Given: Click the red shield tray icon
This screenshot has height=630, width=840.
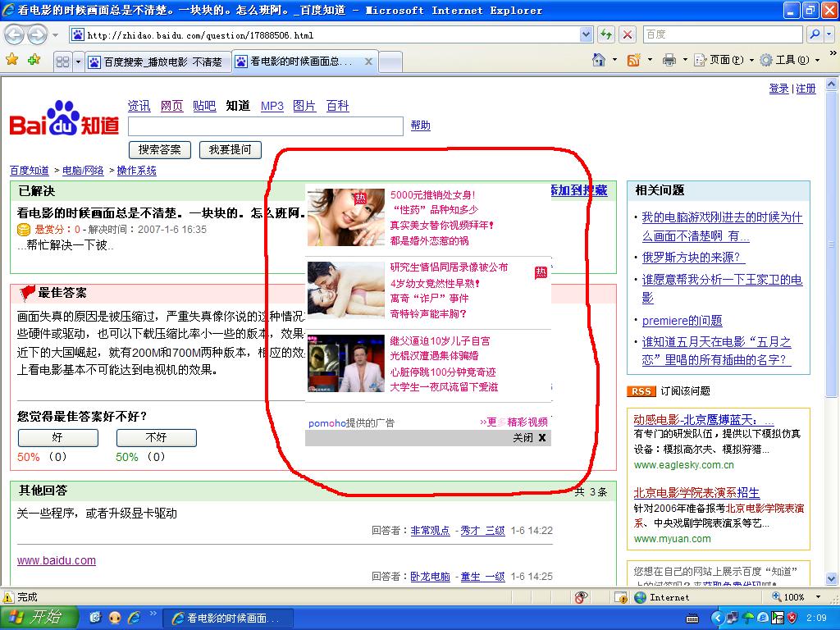Looking at the screenshot, I should pyautogui.click(x=792, y=619).
